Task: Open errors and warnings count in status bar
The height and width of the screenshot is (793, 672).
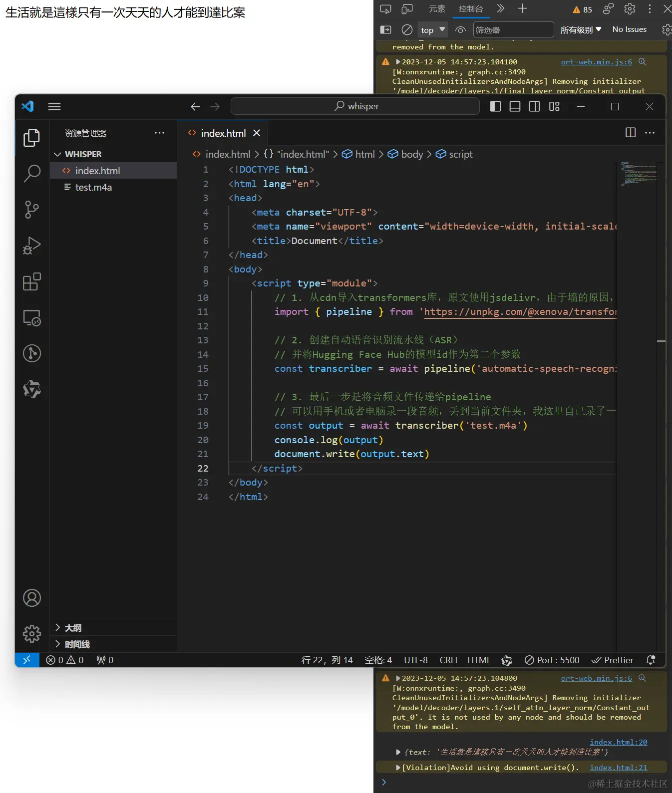Action: 65,660
